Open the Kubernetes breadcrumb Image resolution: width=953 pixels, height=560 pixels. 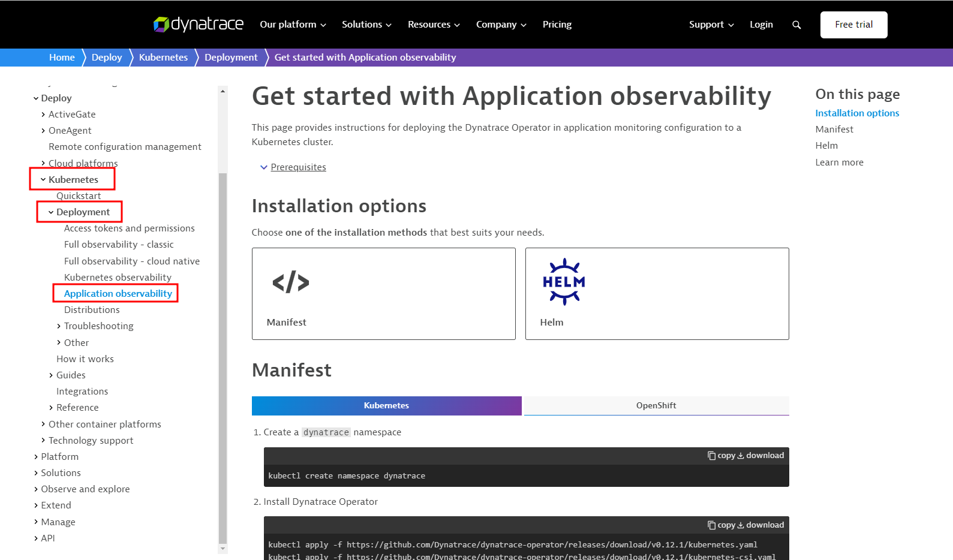[x=163, y=58]
